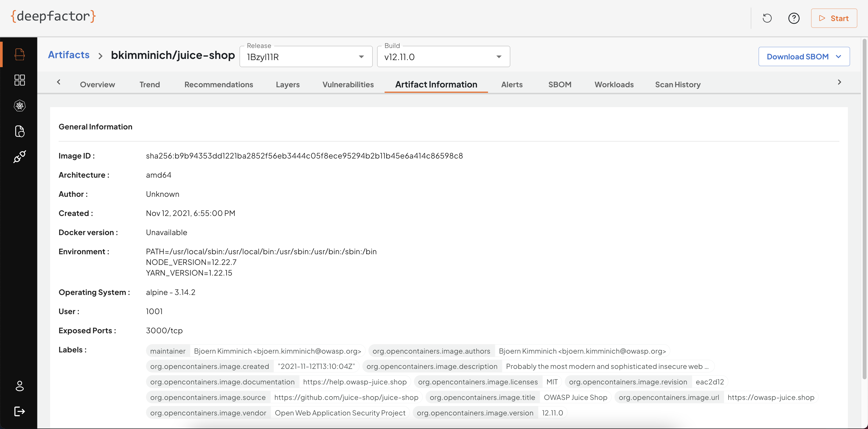The image size is (868, 429).
Task: Click the eac2d12 revision value
Action: [710, 382]
